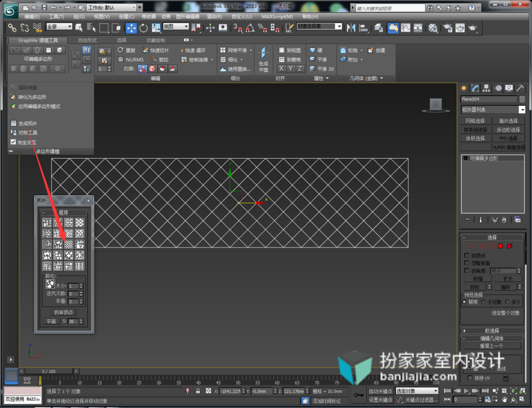Toggle the selection lock padlock icon
Screen dimensions: 532x408
(x=198, y=391)
